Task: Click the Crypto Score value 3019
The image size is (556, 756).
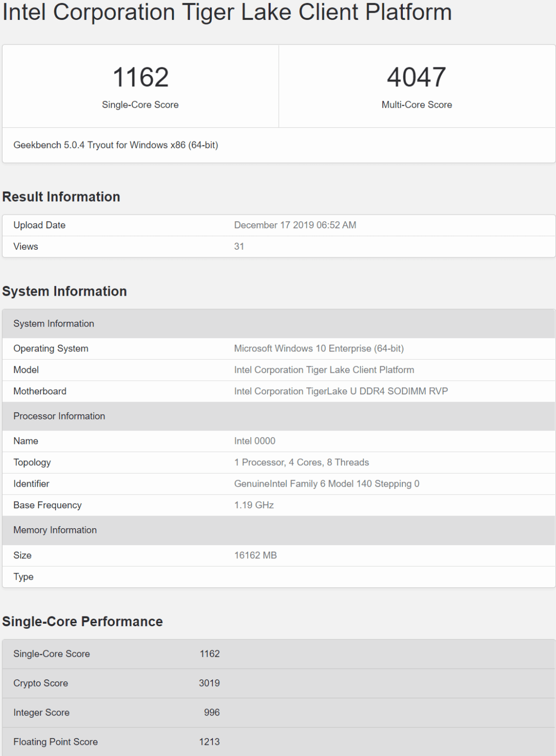Action: coord(209,683)
